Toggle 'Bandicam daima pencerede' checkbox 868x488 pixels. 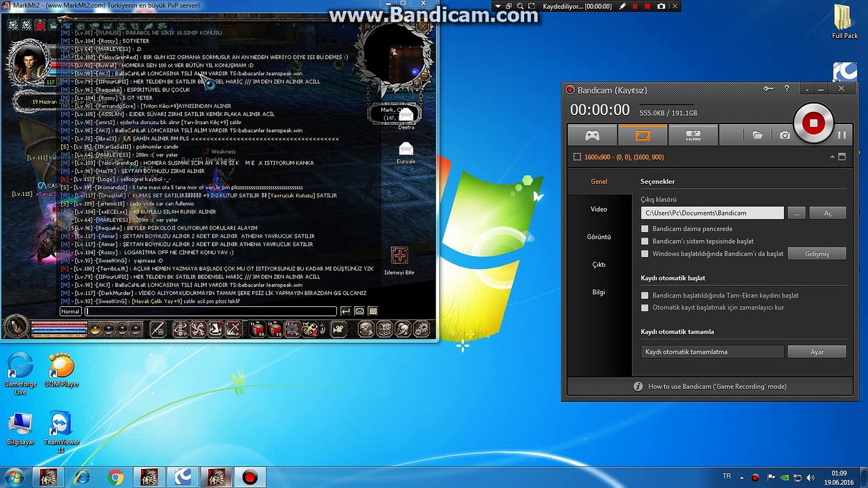click(645, 229)
